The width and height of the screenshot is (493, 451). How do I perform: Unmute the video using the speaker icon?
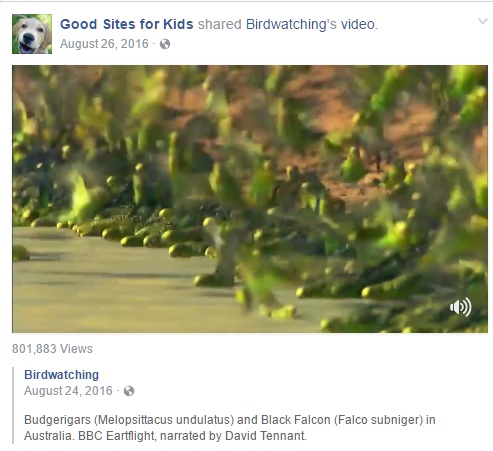(x=460, y=307)
